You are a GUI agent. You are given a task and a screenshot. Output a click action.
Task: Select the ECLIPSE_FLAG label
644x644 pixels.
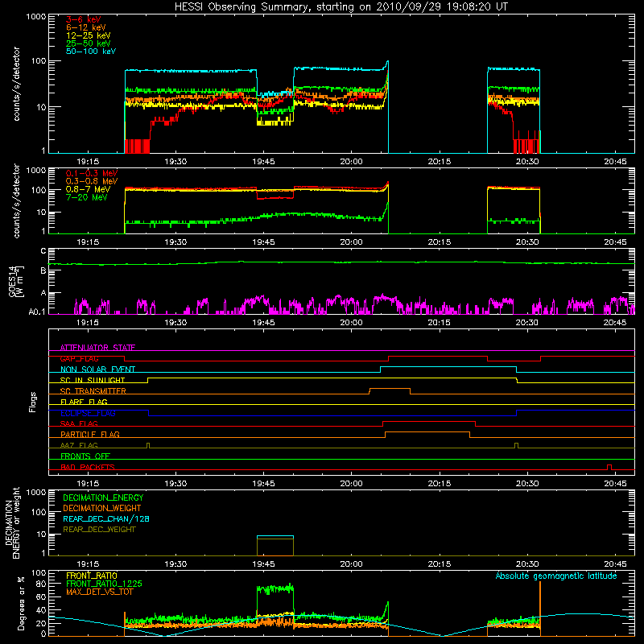click(x=88, y=413)
